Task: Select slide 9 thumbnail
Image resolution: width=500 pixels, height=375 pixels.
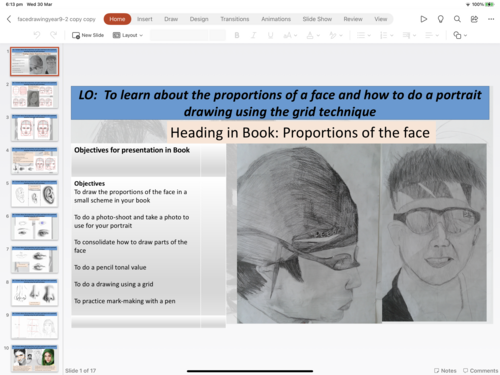Action: point(35,326)
